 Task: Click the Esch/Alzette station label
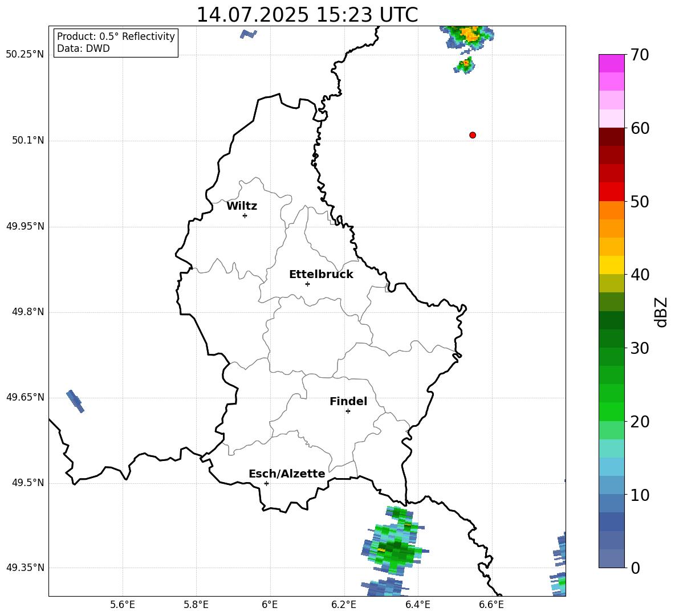[x=287, y=474]
